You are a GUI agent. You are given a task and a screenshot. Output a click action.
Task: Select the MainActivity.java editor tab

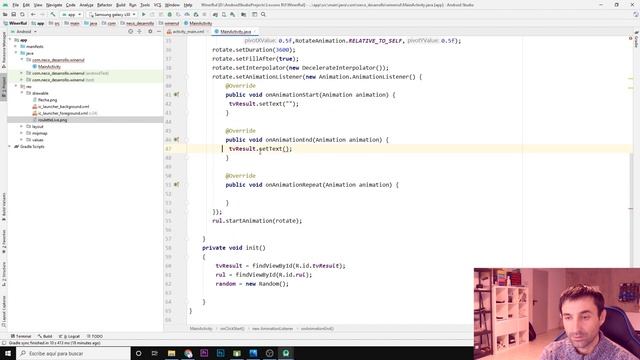tap(236, 31)
